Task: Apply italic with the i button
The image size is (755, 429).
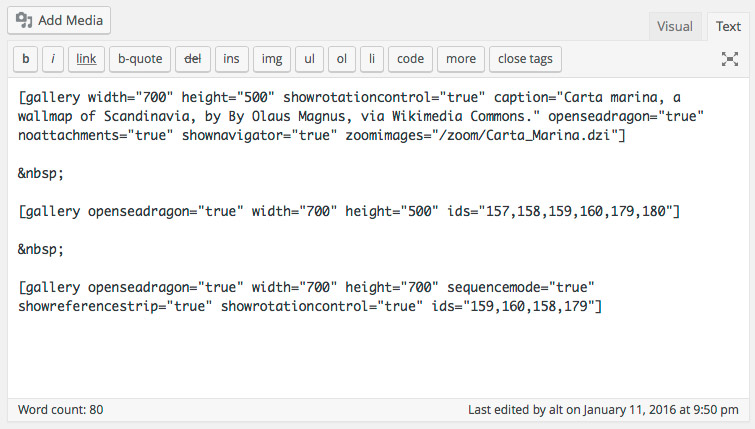Action: [53, 59]
